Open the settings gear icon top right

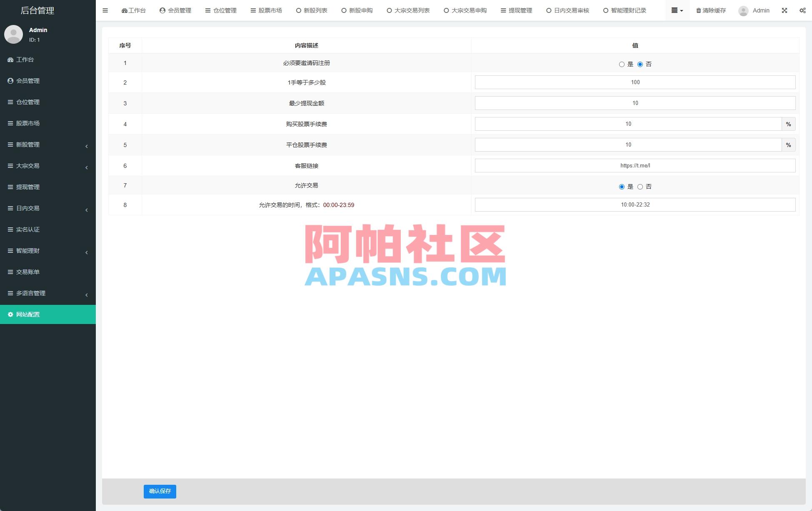click(x=802, y=10)
